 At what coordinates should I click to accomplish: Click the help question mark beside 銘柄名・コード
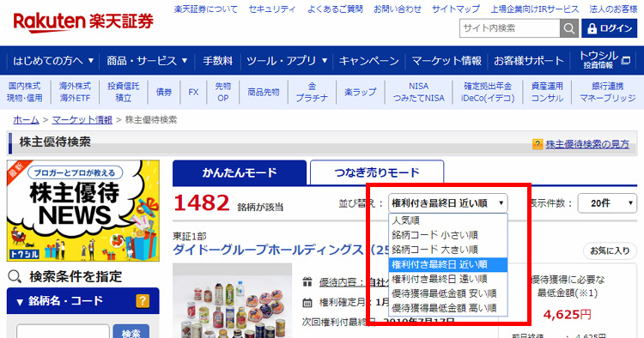(143, 301)
